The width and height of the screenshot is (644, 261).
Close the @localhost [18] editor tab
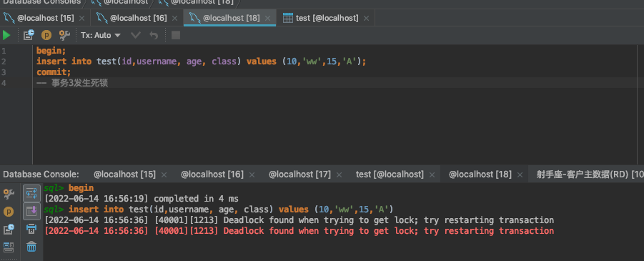tap(267, 19)
